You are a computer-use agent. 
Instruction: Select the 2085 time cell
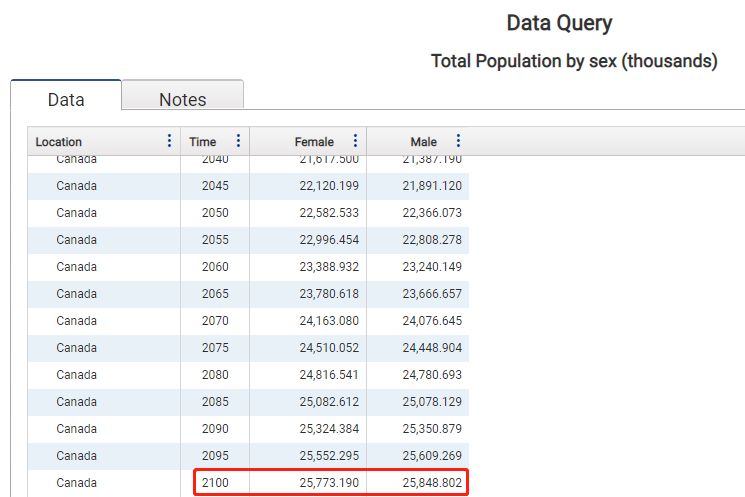[x=215, y=402]
